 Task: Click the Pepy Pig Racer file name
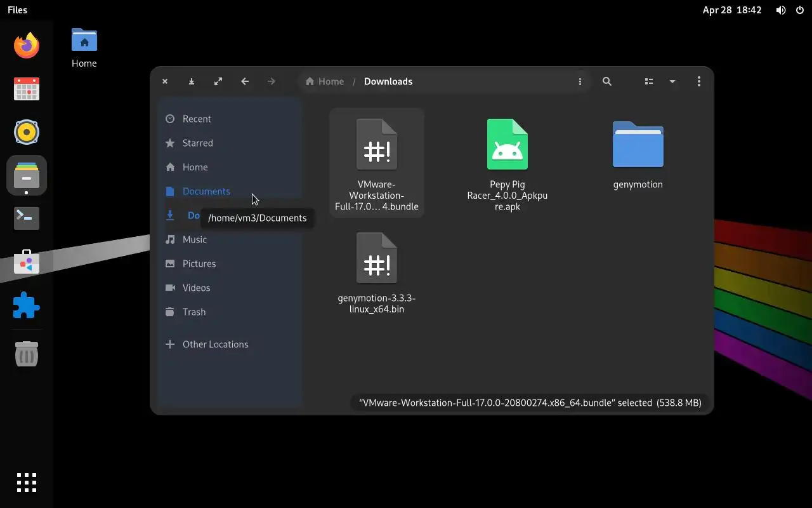click(507, 196)
